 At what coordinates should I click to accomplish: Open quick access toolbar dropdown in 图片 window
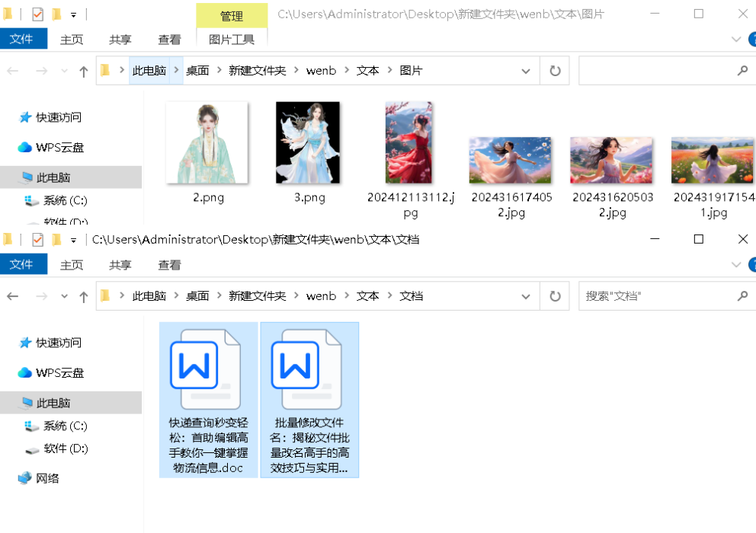point(73,15)
